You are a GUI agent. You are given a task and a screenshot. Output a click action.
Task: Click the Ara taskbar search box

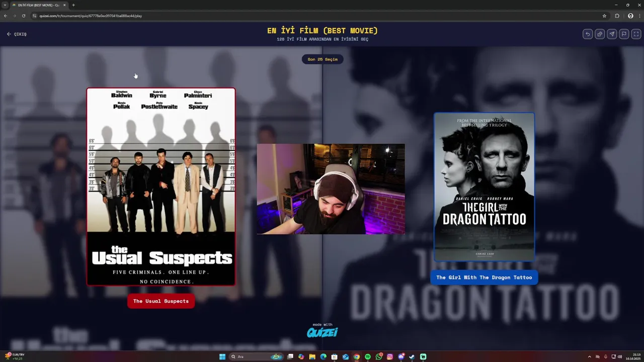tap(256, 357)
